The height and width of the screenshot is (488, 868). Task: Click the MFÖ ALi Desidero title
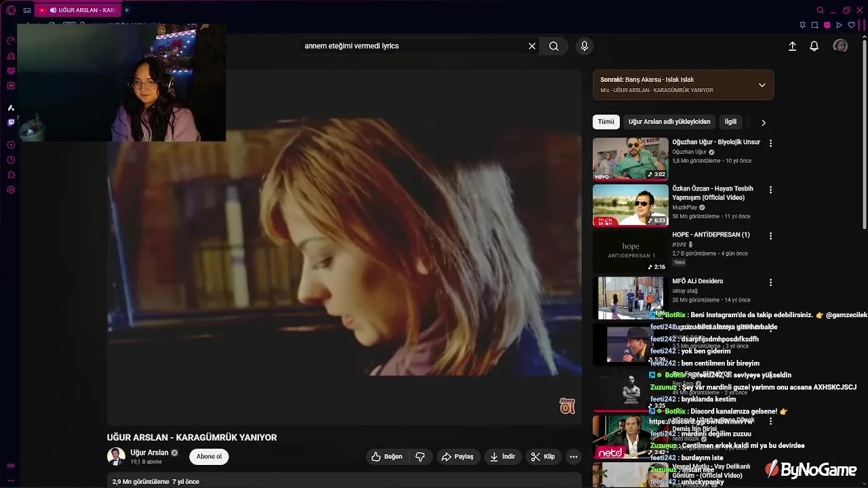tap(698, 281)
